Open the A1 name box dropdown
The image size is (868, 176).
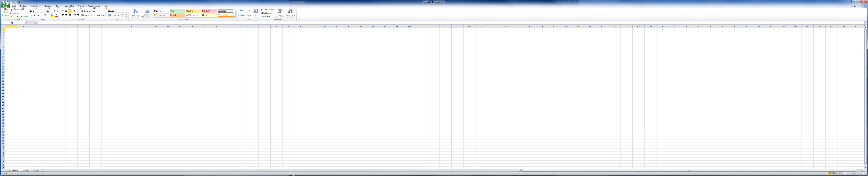point(24,23)
